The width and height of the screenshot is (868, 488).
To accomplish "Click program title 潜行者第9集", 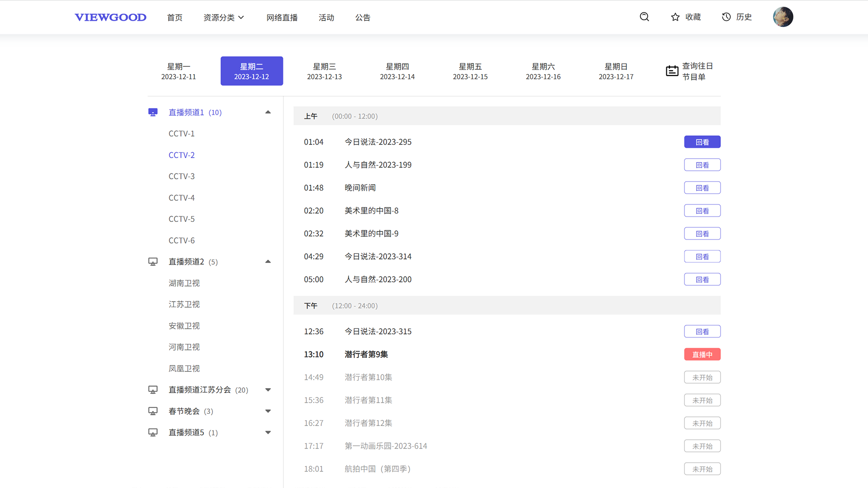I will [366, 354].
